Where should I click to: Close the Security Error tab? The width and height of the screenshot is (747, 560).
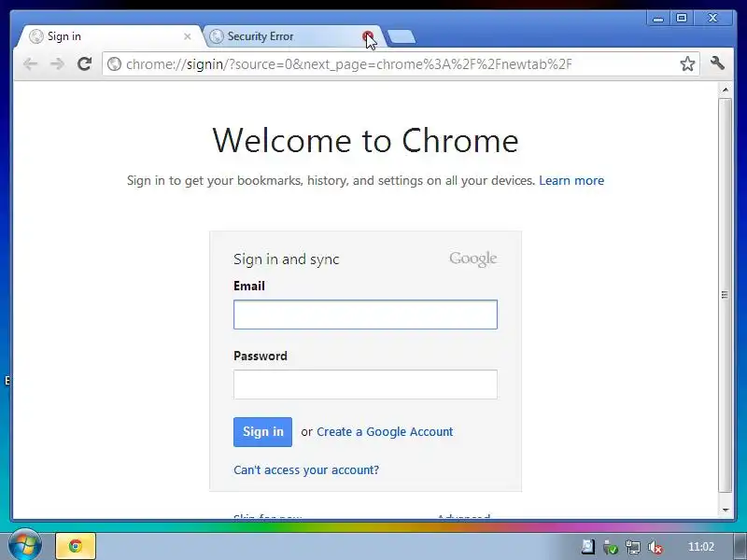pyautogui.click(x=367, y=36)
